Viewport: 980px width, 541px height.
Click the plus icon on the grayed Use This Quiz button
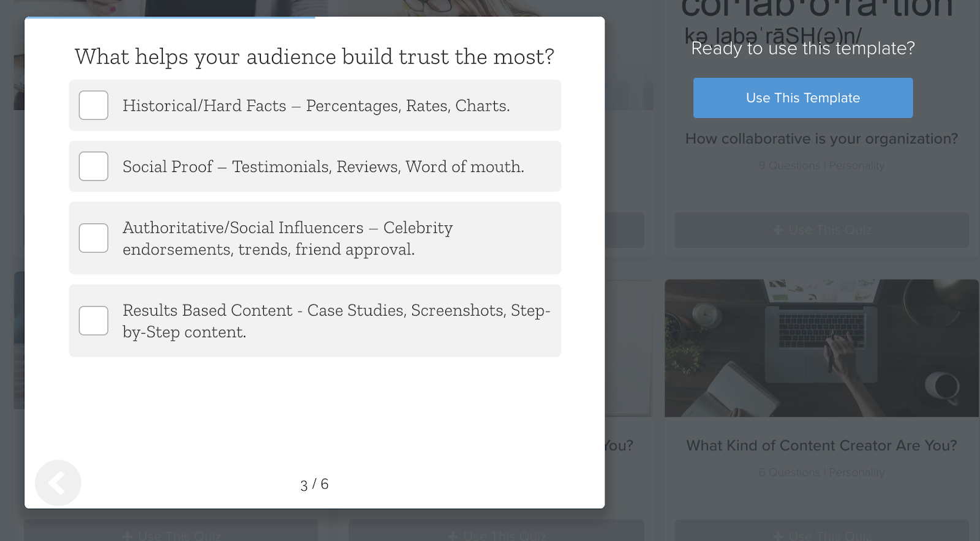click(x=777, y=231)
